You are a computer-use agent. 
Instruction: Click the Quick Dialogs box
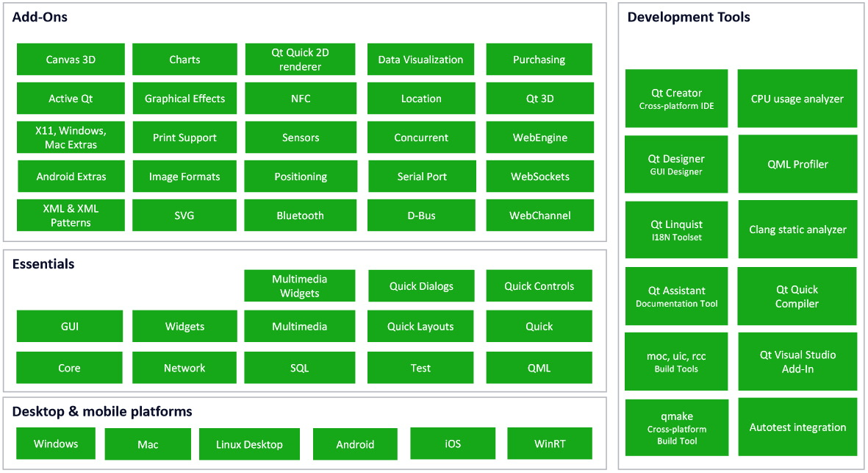[x=421, y=286]
